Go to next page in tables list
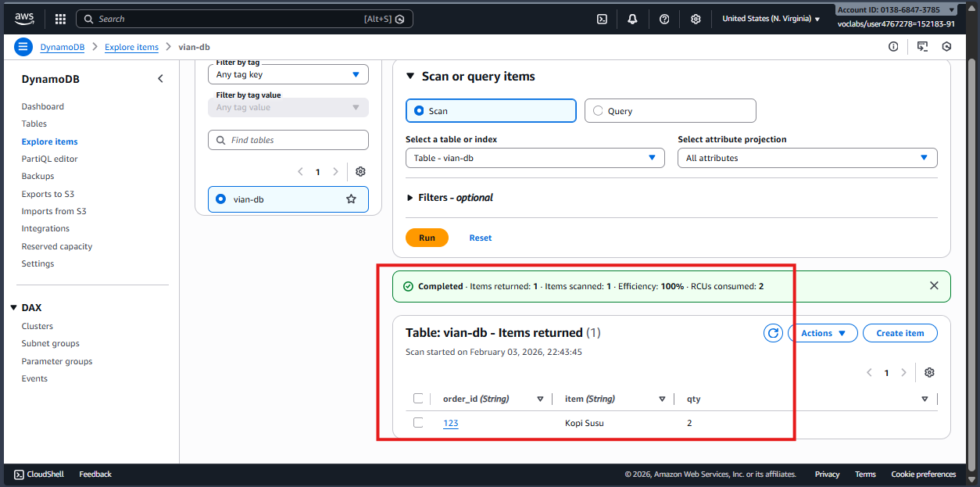 point(336,172)
